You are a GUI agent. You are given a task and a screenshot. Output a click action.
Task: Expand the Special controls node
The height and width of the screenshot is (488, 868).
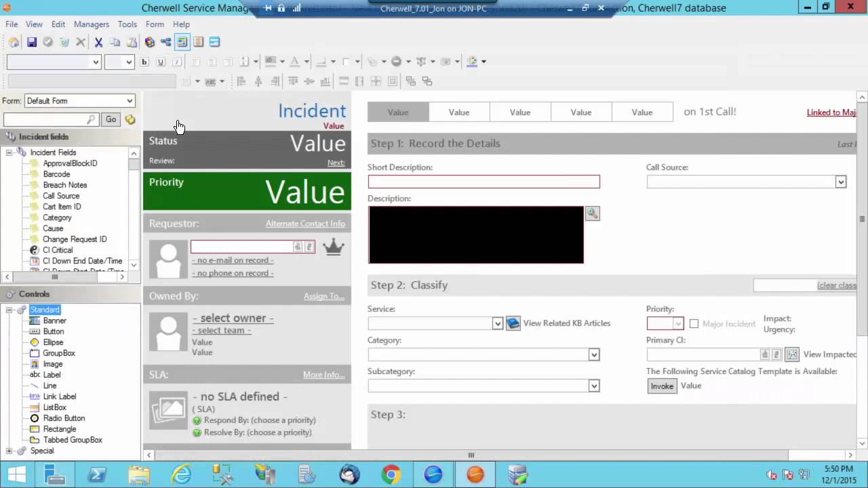click(x=9, y=451)
